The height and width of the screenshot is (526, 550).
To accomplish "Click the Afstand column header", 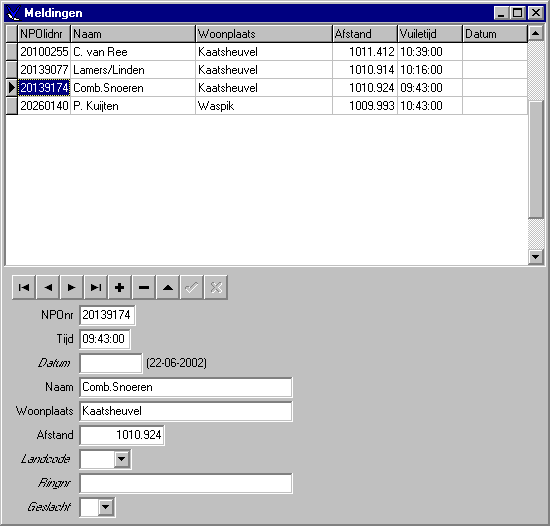I will (365, 34).
